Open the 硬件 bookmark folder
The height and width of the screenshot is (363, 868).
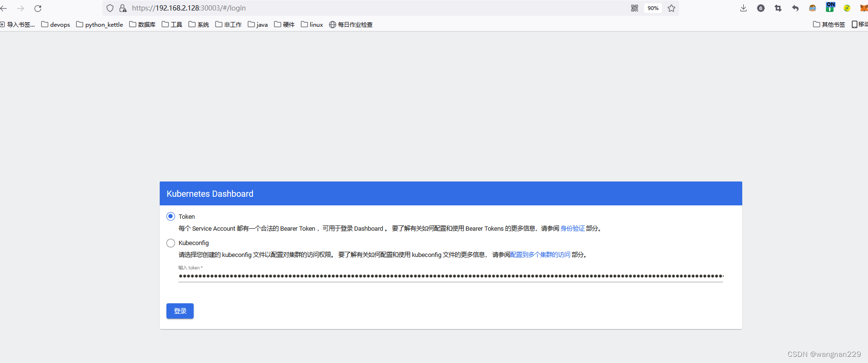click(x=285, y=24)
